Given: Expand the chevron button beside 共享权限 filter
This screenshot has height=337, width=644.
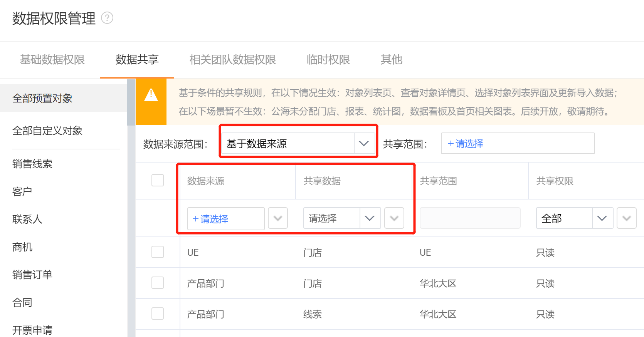Looking at the screenshot, I should (x=627, y=218).
